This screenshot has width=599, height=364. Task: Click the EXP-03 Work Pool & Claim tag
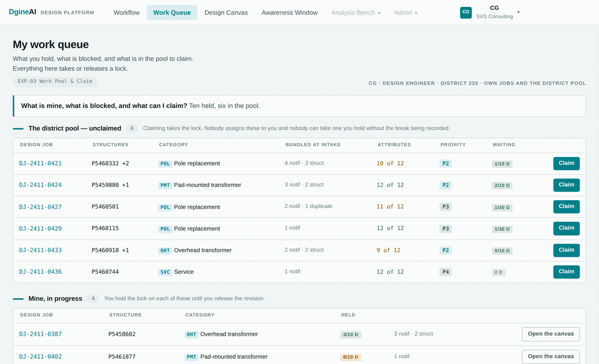coord(55,81)
